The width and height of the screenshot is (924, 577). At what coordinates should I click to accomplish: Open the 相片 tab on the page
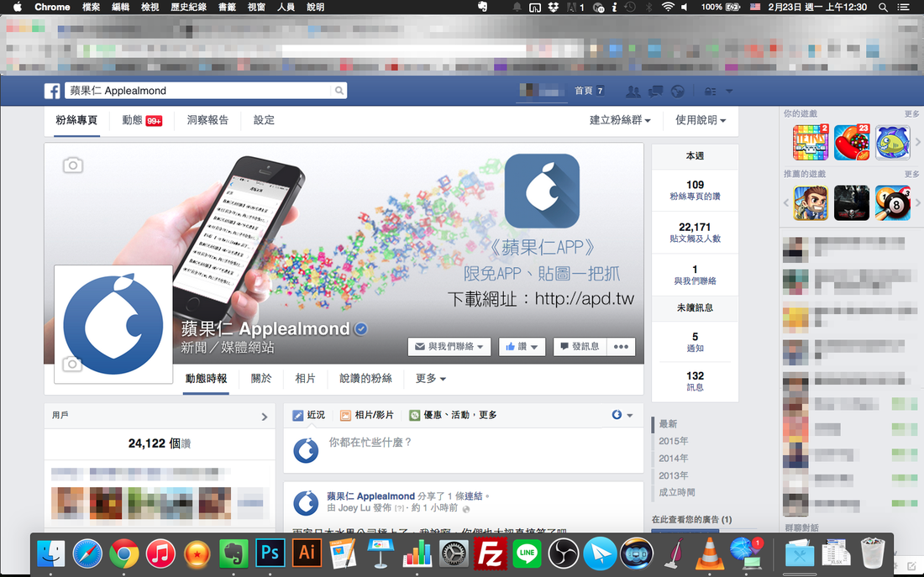pos(305,379)
